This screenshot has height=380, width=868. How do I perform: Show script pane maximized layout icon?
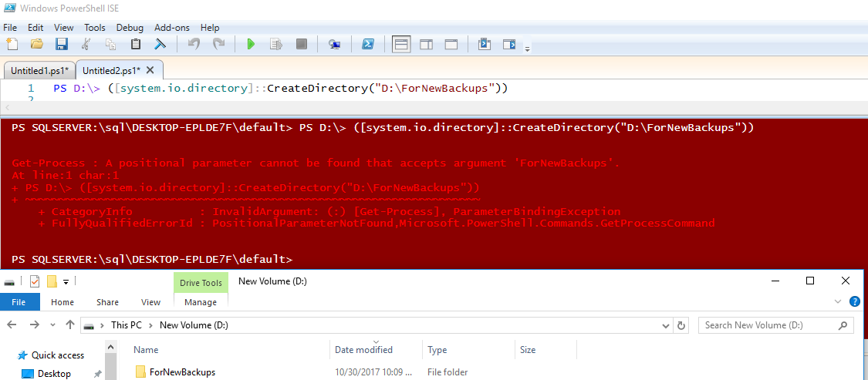coord(451,44)
